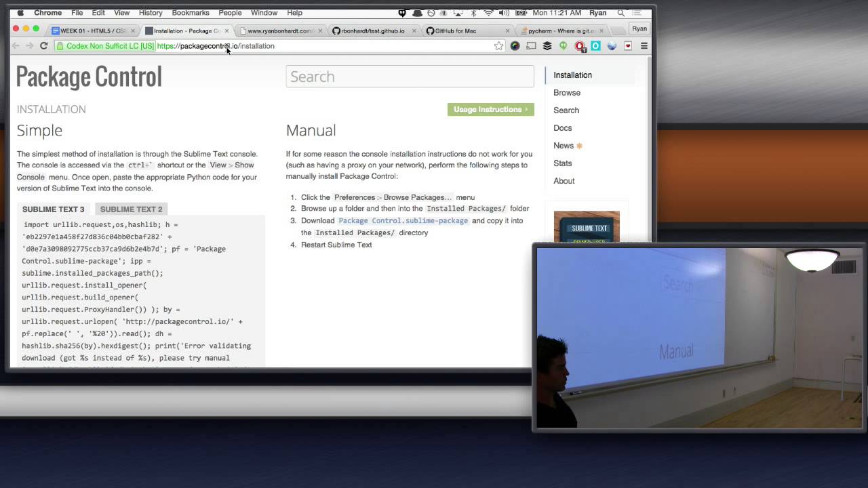Switch to WEEK 01 - HTML5 tab
This screenshot has width=868, height=488.
point(93,30)
